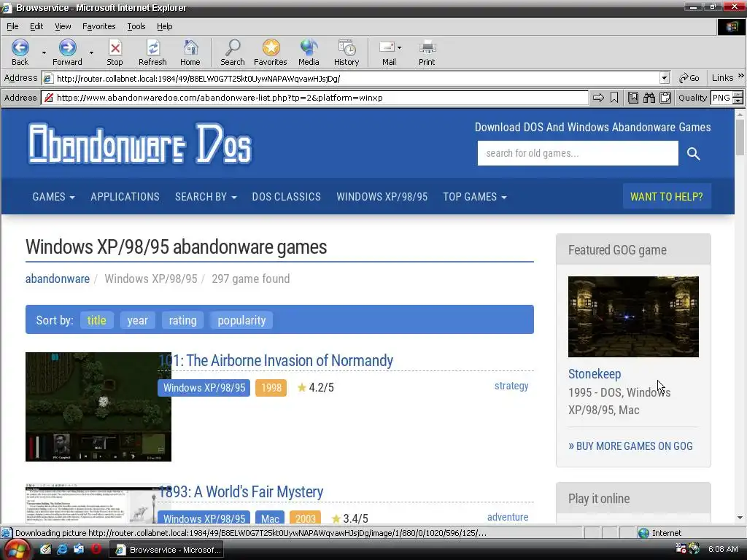Open the Forward history dropdown arrow
Screen dimensions: 747x560
91,52
